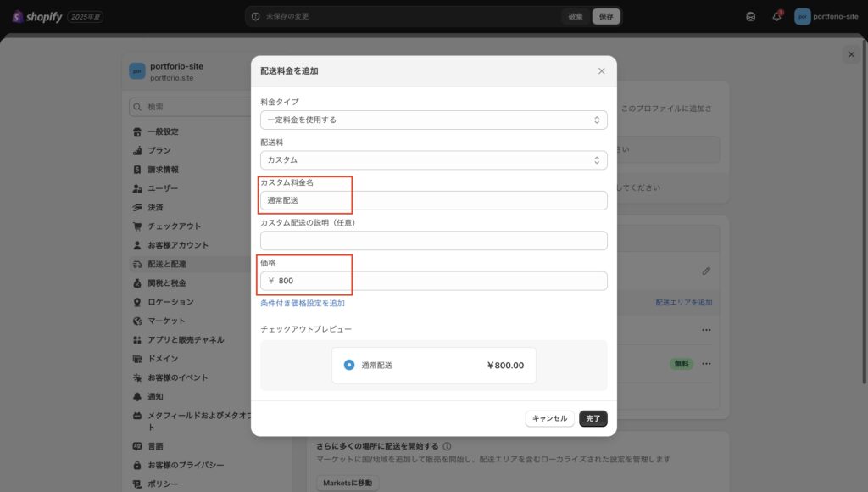
Task: Expand the 料金タイプ dropdown
Action: [433, 120]
